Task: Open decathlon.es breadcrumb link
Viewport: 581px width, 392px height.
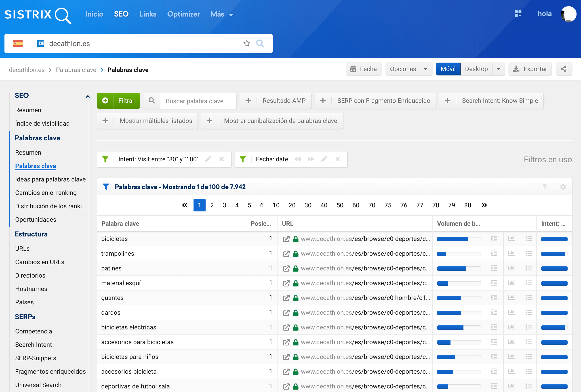Action: (27, 70)
